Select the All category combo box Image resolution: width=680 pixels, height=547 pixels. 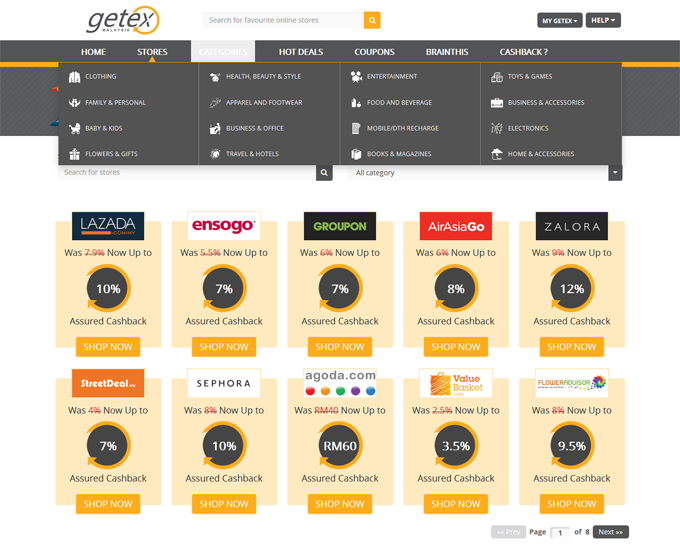coord(485,173)
